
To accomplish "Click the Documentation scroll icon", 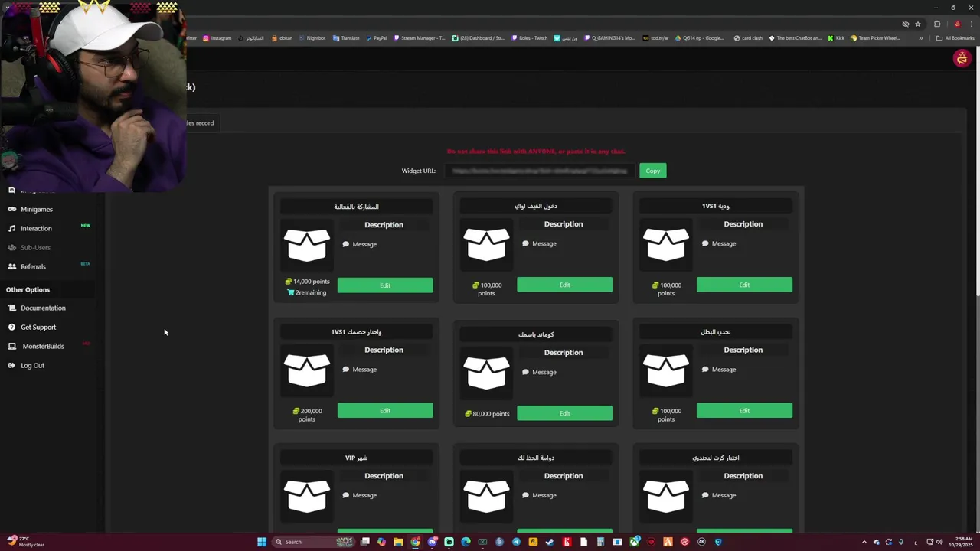I will click(11, 308).
